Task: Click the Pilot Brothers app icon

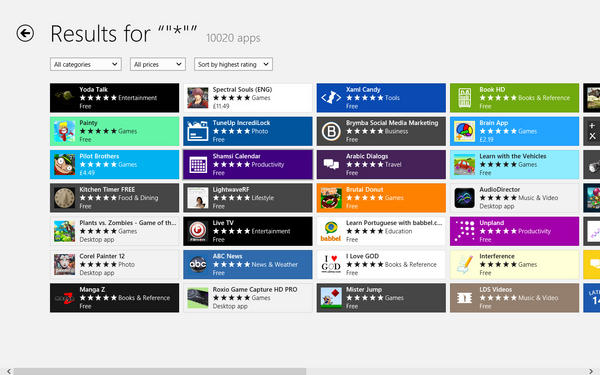Action: [64, 165]
